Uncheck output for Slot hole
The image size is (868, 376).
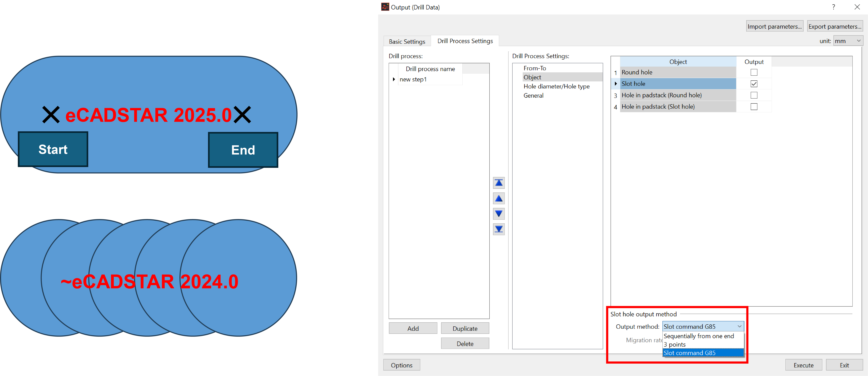754,84
